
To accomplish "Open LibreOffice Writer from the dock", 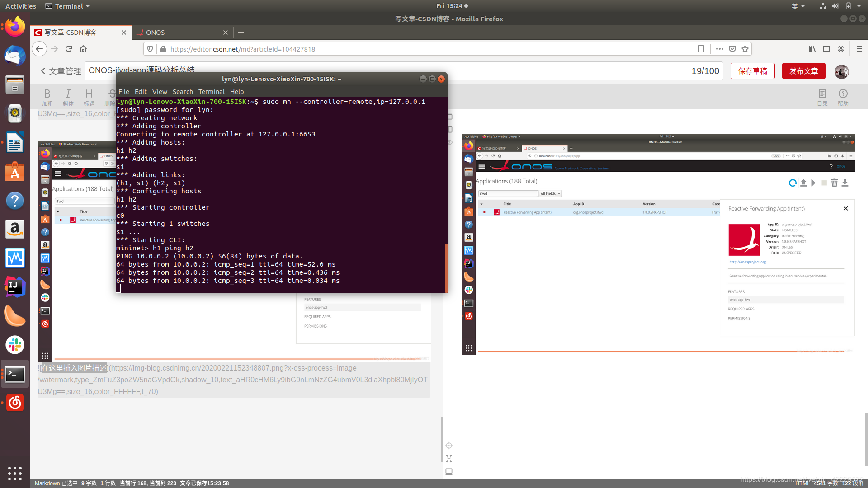I will 15,142.
